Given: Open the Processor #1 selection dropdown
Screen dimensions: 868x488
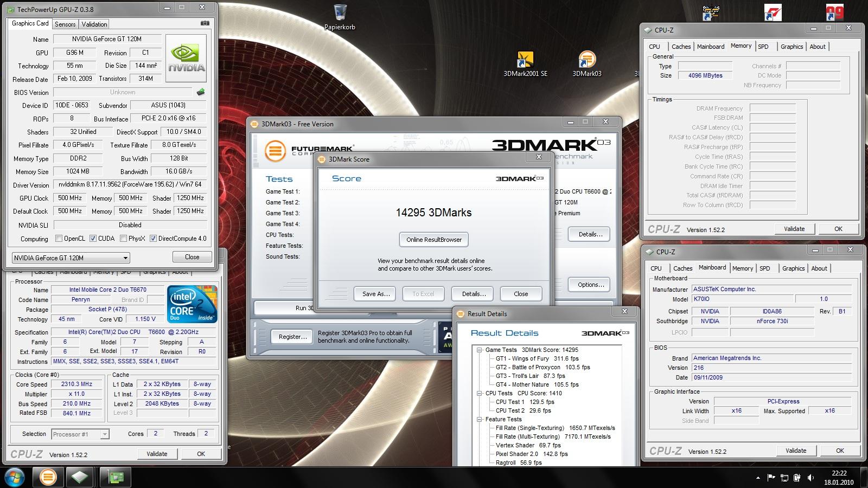Looking at the screenshot, I should tap(80, 434).
